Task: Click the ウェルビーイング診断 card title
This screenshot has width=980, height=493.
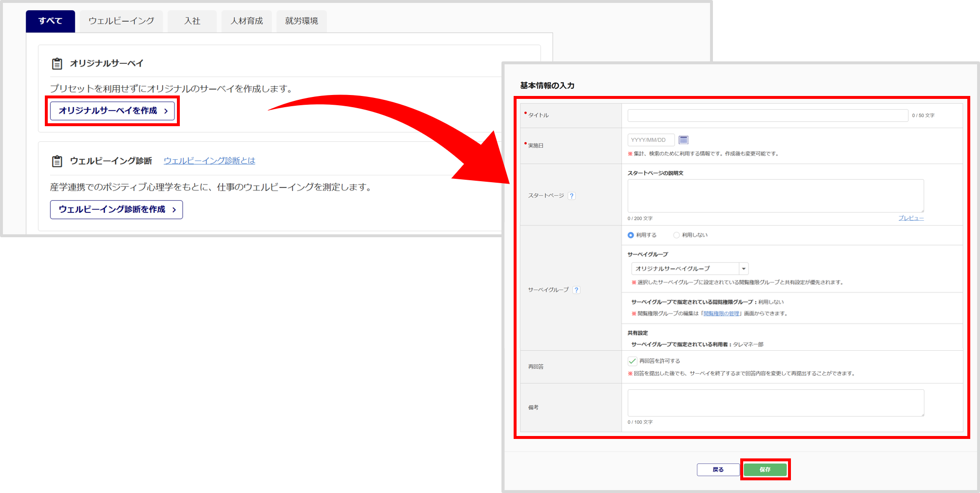Action: (111, 161)
